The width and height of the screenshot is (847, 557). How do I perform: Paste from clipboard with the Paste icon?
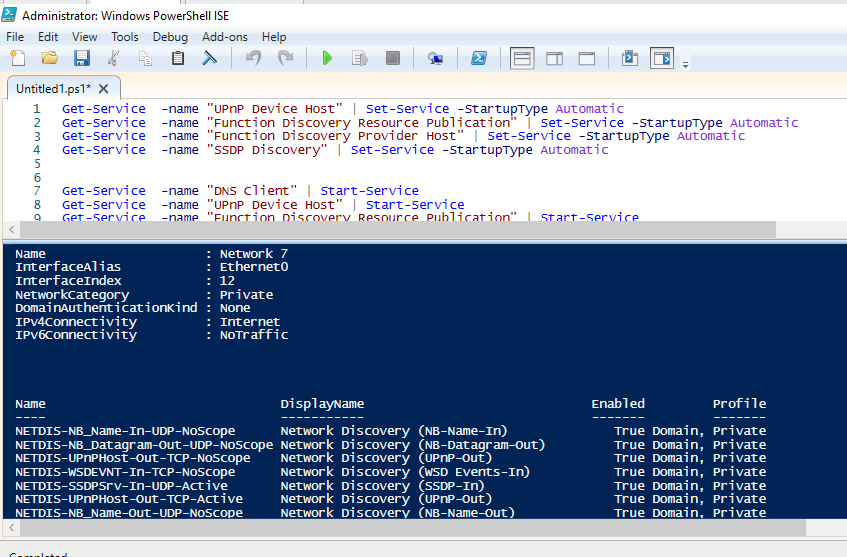[x=178, y=58]
